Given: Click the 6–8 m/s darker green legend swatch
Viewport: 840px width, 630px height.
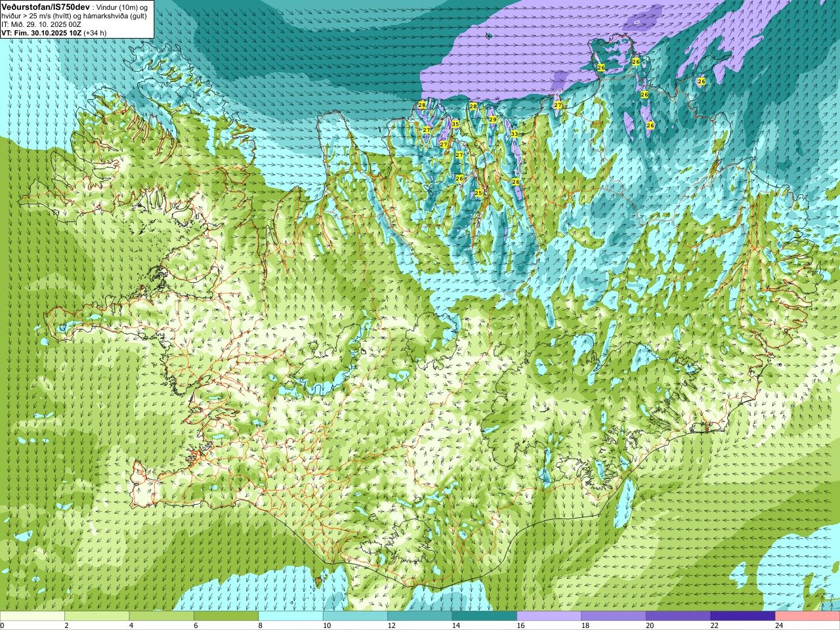Looking at the screenshot, I should point(226,616).
